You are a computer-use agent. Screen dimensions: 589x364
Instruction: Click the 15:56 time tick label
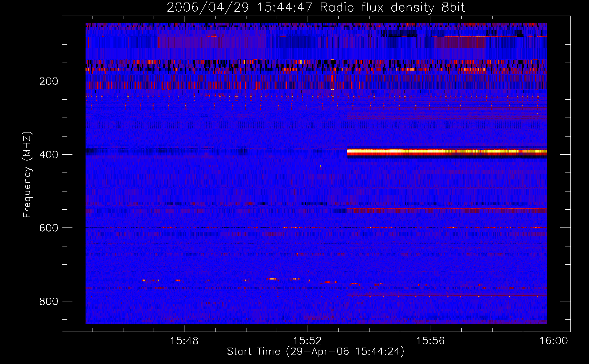[431, 341]
